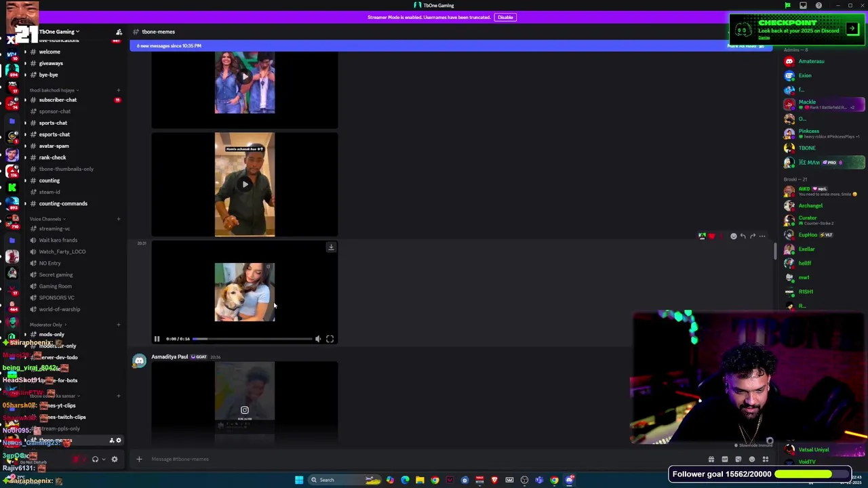
Task: Join the Secret gaming voice channel
Action: click(x=56, y=274)
